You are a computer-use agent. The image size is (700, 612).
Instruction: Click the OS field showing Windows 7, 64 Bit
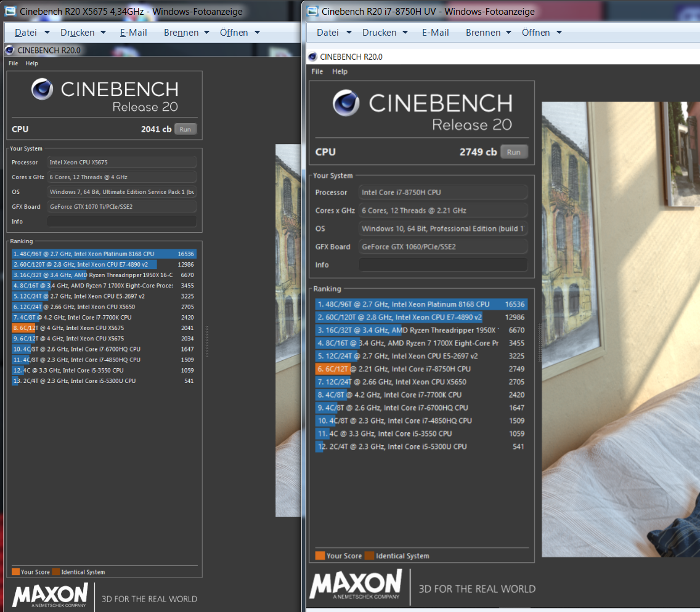(x=122, y=192)
